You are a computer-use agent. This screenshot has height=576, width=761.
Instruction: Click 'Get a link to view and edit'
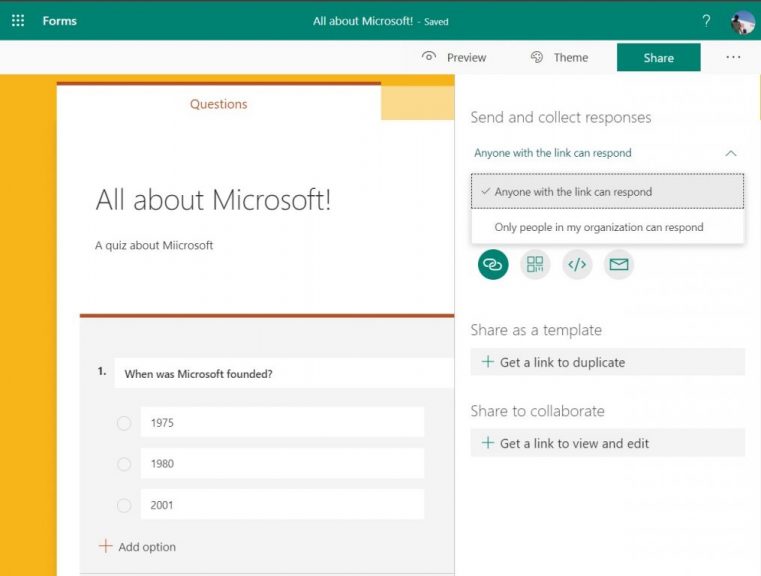[607, 443]
